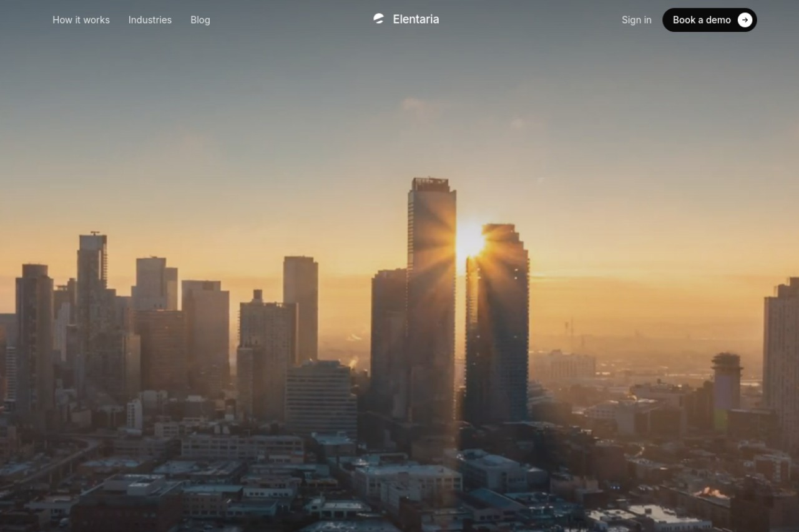The width and height of the screenshot is (799, 532).
Task: Open the Blog link
Action: coord(200,20)
